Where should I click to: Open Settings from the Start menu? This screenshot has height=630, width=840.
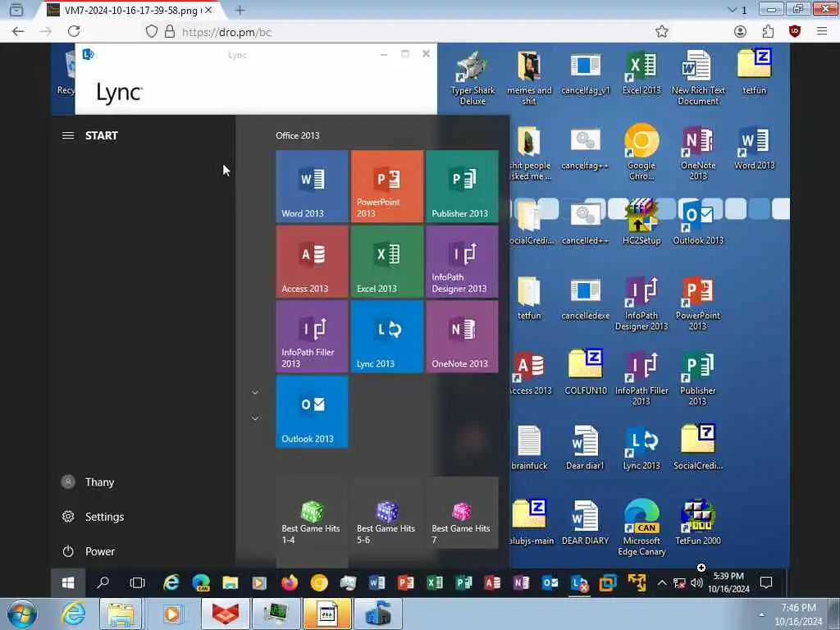tap(94, 517)
